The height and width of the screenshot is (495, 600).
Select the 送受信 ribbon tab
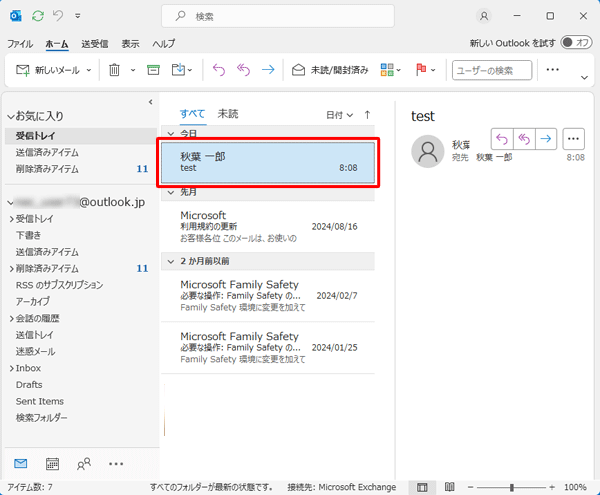[x=95, y=44]
